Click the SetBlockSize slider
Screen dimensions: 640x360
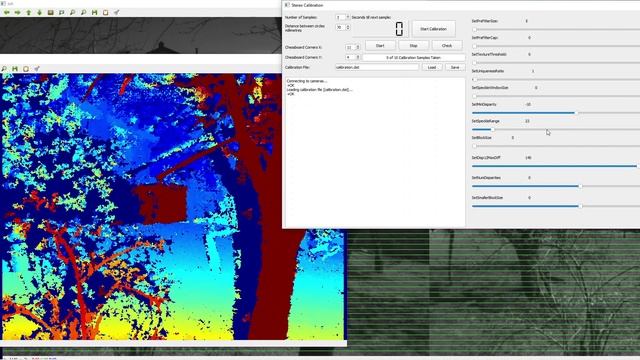pos(556,146)
